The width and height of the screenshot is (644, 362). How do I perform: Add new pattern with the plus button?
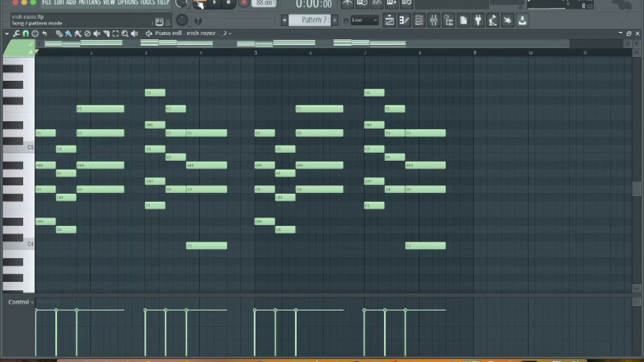pyautogui.click(x=334, y=21)
